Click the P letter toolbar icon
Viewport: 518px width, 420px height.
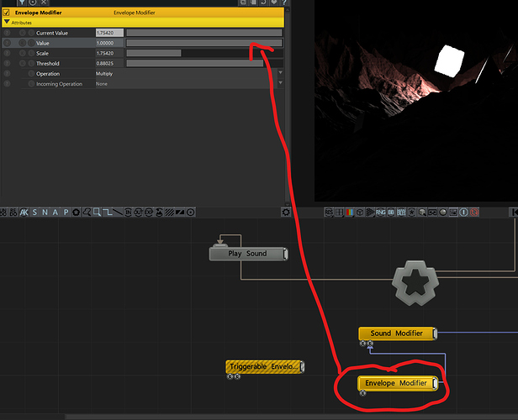tap(66, 213)
